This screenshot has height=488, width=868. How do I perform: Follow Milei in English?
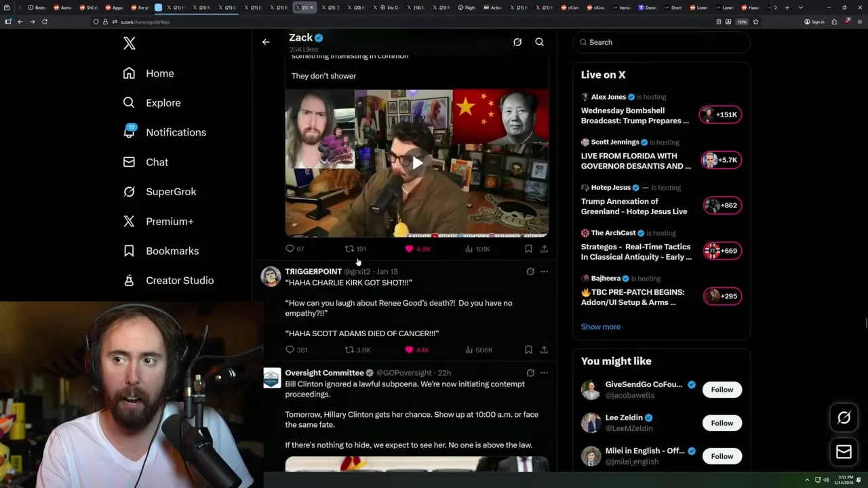point(722,456)
